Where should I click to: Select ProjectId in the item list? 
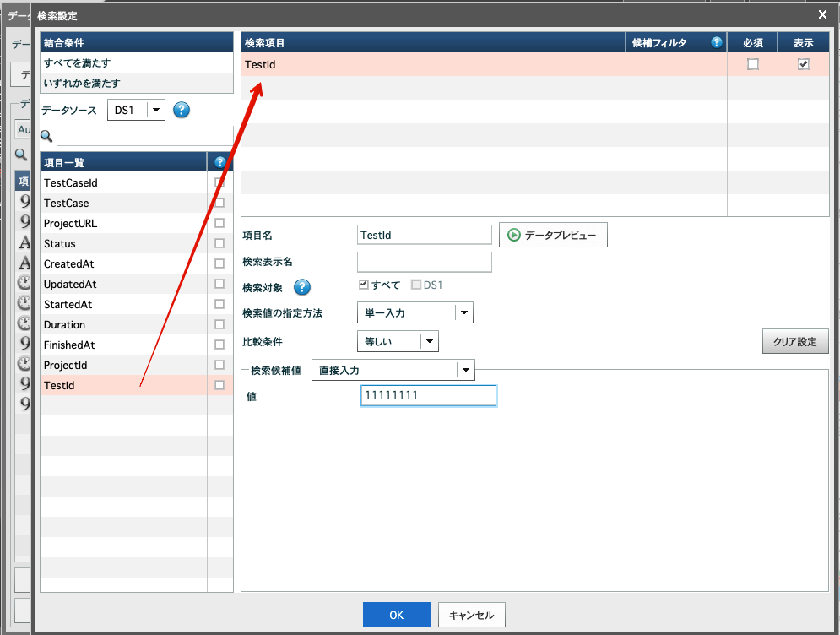[123, 365]
